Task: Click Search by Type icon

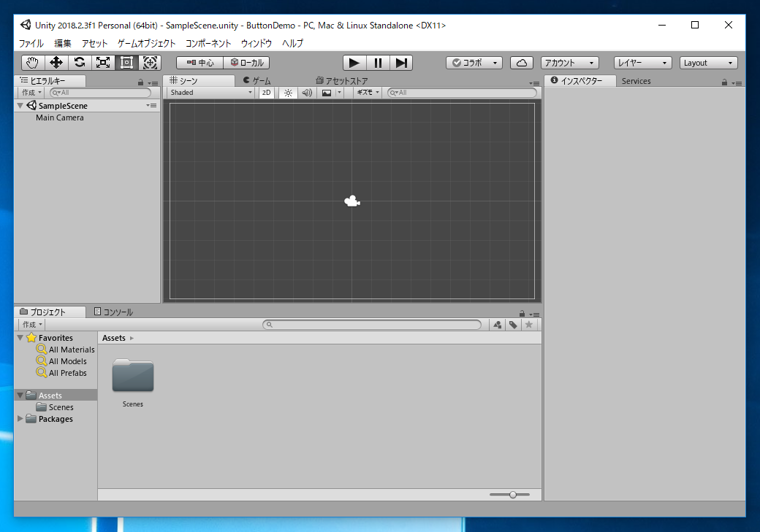Action: 497,325
